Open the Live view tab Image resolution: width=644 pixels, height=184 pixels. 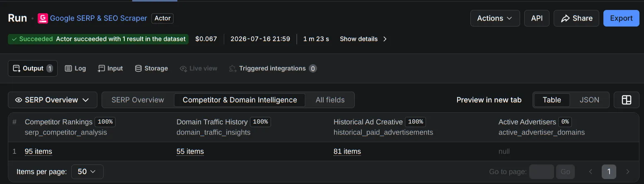(x=199, y=68)
